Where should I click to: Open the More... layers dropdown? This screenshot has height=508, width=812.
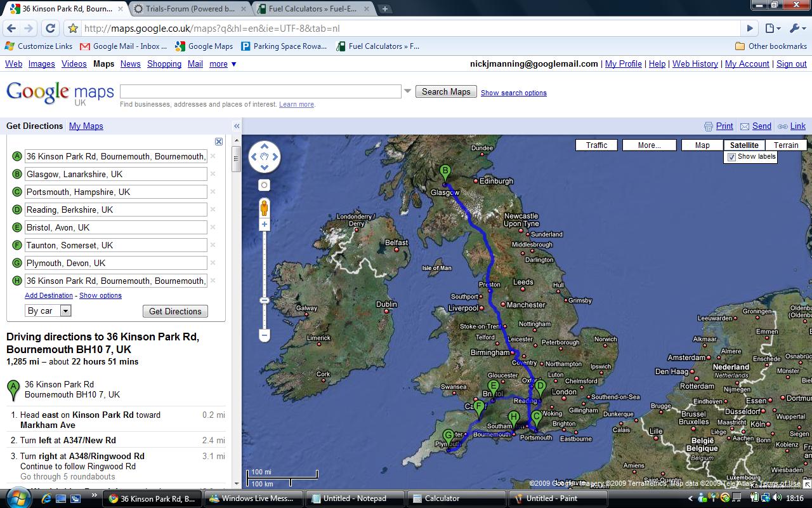[x=650, y=145]
